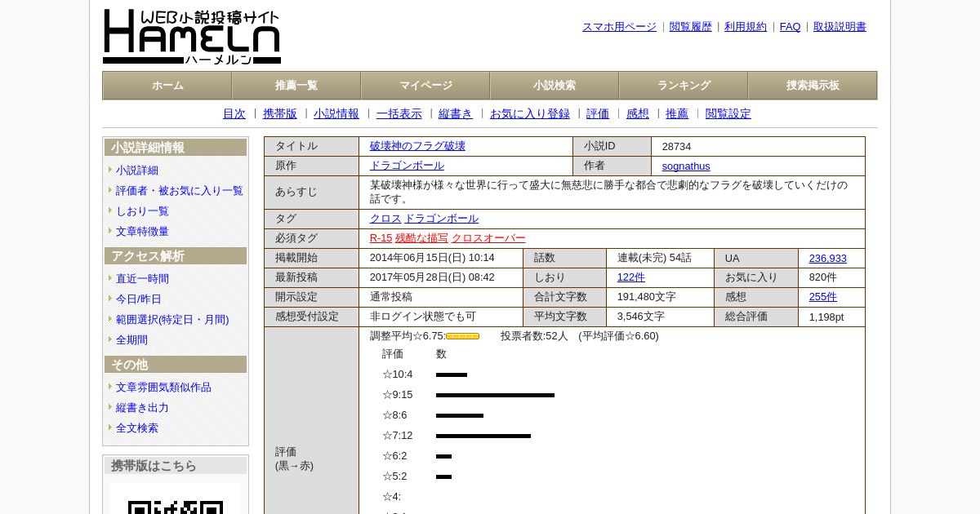
Task: Open original work ドラゴンボール link
Action: [x=407, y=166]
